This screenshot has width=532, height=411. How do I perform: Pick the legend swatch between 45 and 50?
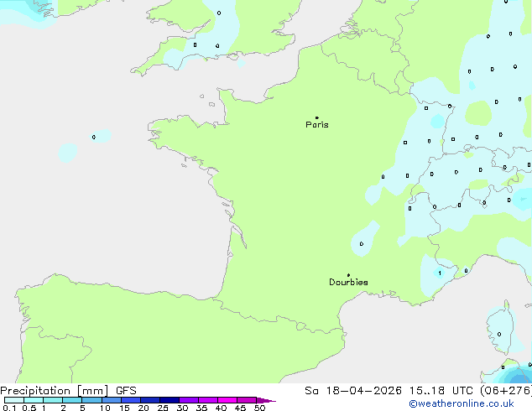[248, 400]
